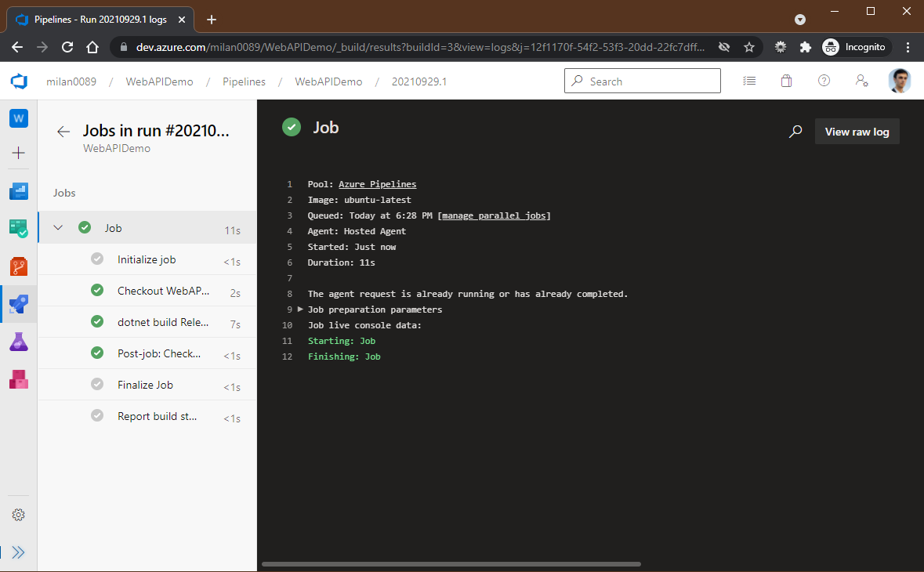Viewport: 924px width, 572px height.
Task: Open the Overview dashboard icon
Action: (x=19, y=191)
